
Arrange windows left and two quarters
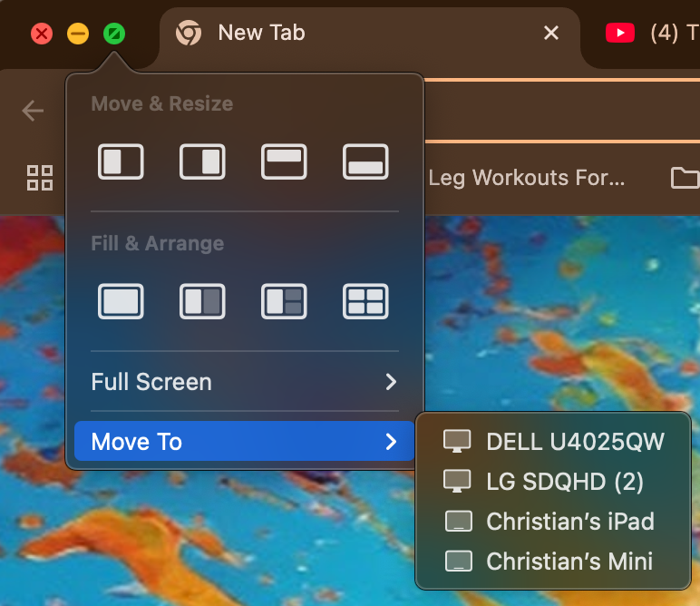coord(284,301)
